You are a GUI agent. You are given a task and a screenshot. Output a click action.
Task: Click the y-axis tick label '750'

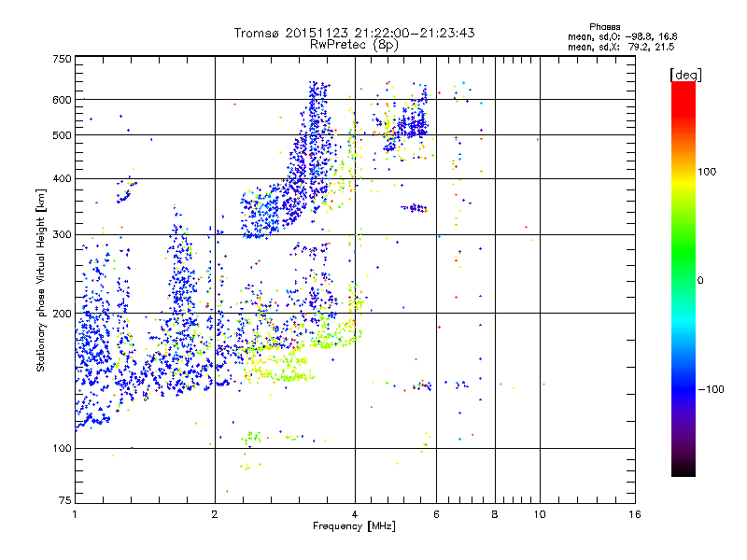62,59
